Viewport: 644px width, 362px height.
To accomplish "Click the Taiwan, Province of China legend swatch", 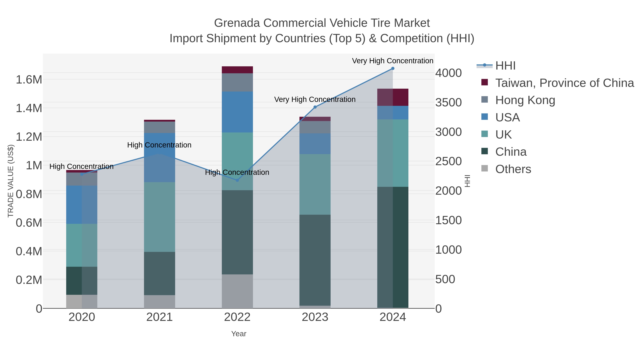I will point(484,82).
